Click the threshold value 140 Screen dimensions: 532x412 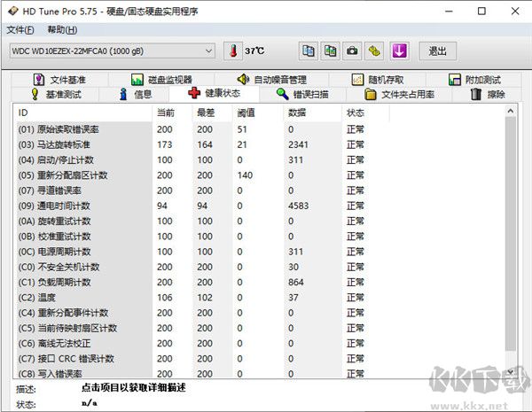point(245,175)
